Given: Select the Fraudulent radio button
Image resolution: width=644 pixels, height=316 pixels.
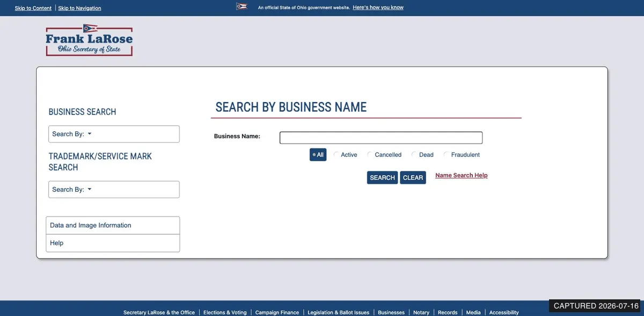Looking at the screenshot, I should click(447, 155).
